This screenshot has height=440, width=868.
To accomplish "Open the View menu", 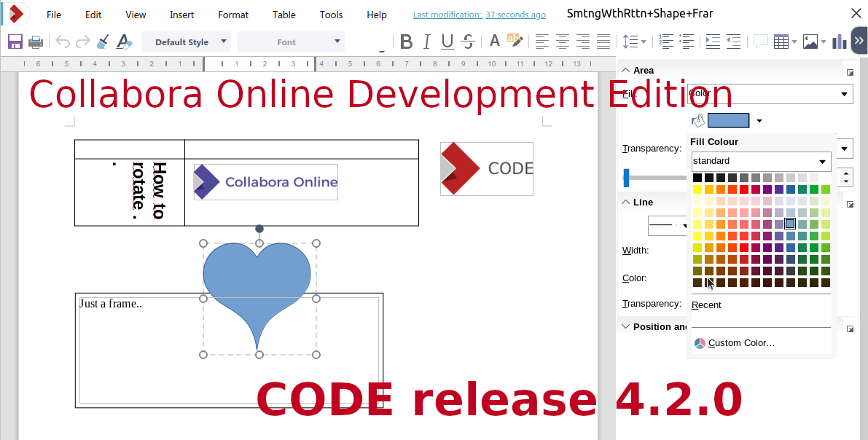I will tap(136, 15).
